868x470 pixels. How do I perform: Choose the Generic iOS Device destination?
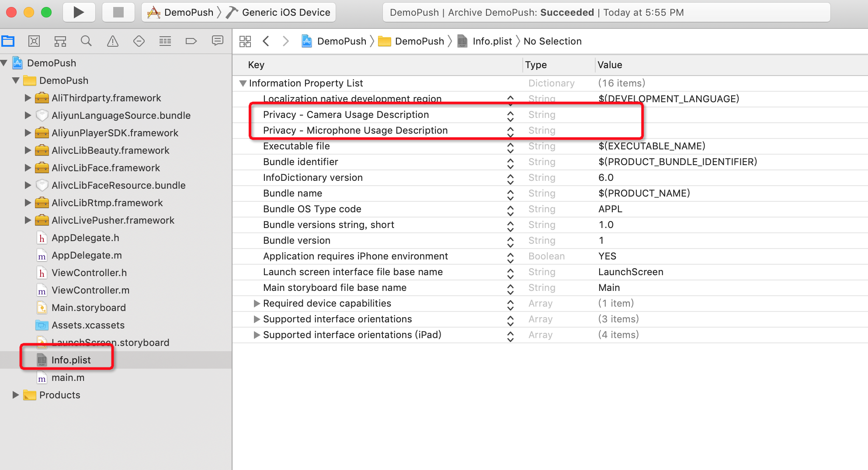pyautogui.click(x=278, y=12)
